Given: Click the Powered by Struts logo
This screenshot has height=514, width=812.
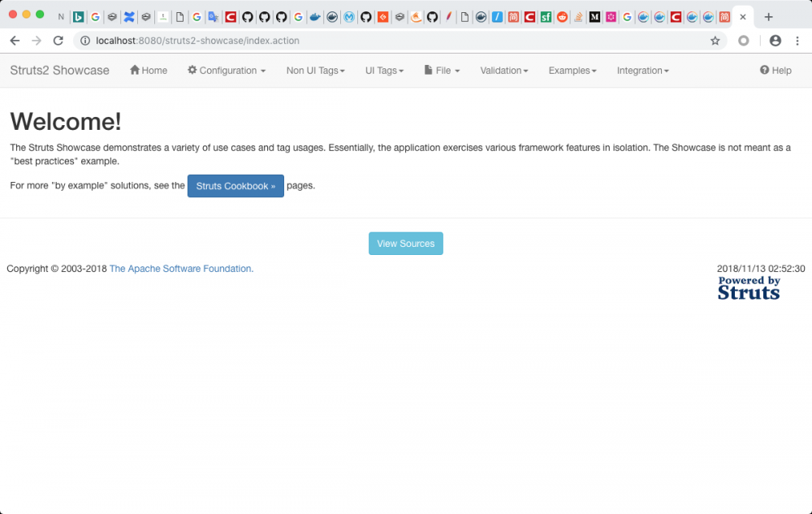Looking at the screenshot, I should [x=749, y=287].
